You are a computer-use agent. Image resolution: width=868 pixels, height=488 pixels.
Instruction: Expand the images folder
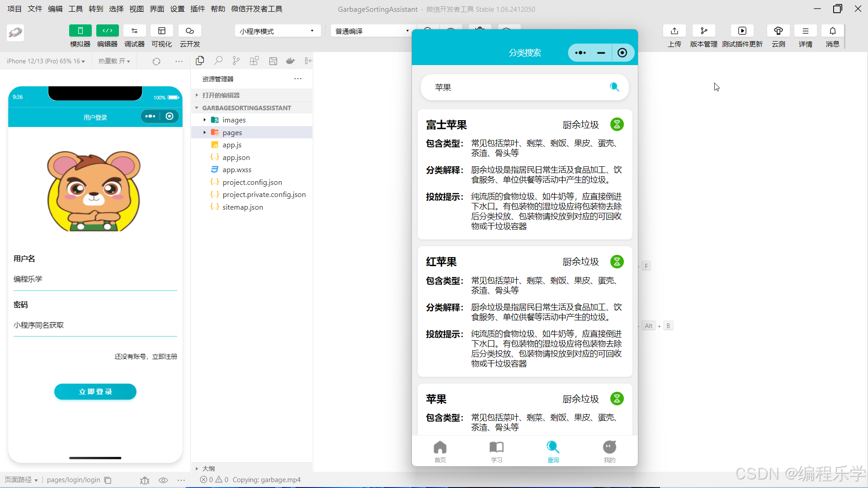point(234,120)
